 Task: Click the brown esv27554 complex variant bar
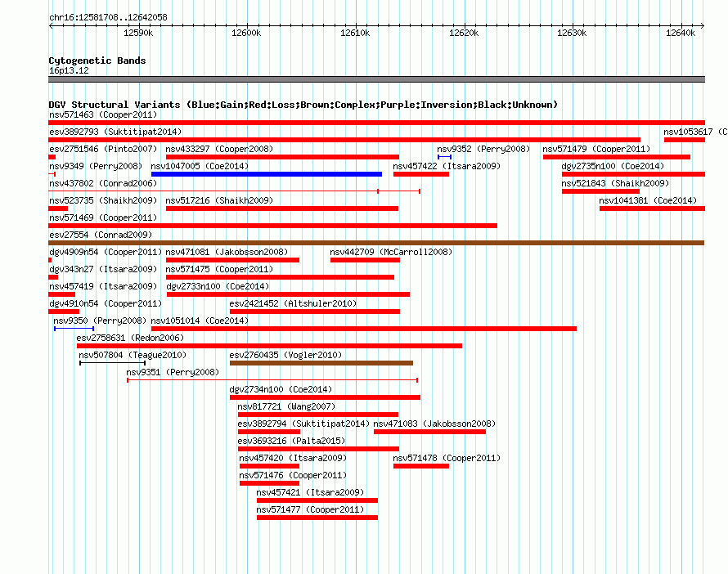376,243
